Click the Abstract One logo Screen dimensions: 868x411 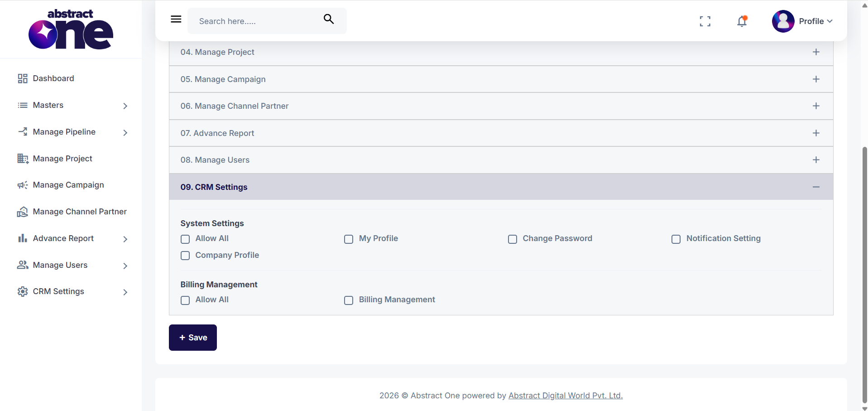71,29
